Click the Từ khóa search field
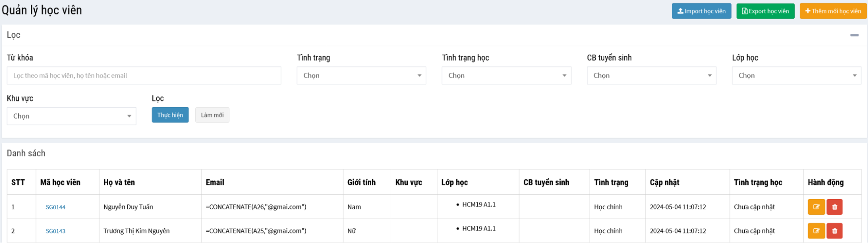The height and width of the screenshot is (243, 868). click(144, 76)
